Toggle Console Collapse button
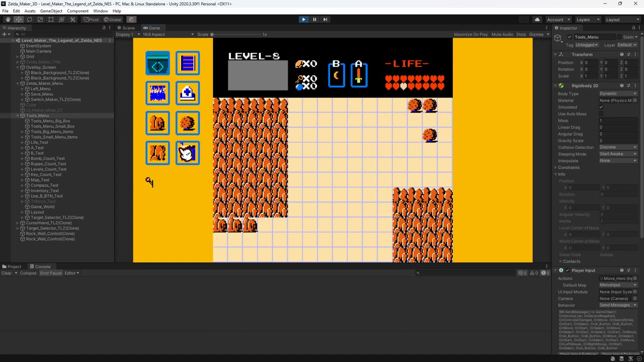The image size is (644, 362). pyautogui.click(x=28, y=273)
